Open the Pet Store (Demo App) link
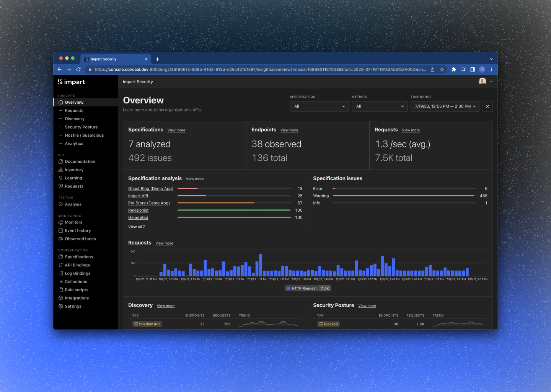This screenshot has width=551, height=392. point(149,203)
